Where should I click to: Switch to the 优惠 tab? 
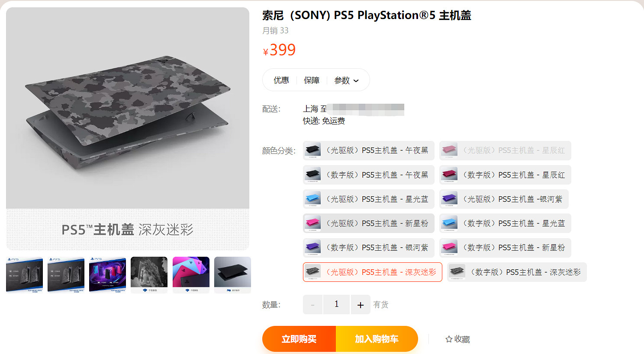282,80
